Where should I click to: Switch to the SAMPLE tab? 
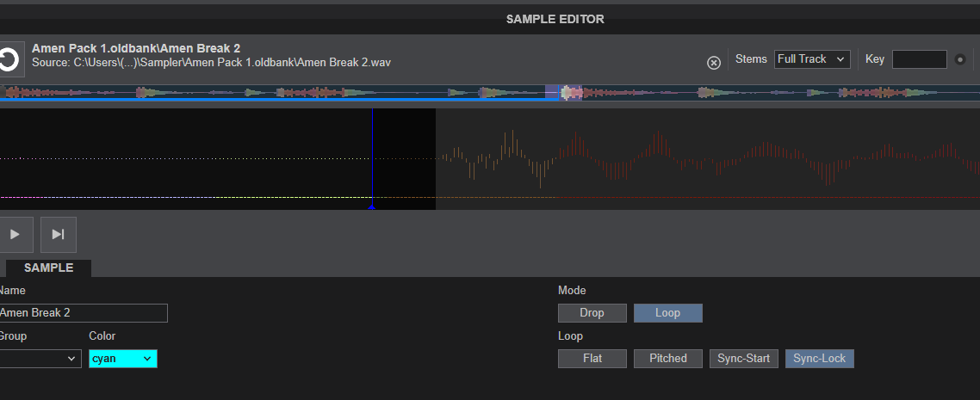coord(49,268)
